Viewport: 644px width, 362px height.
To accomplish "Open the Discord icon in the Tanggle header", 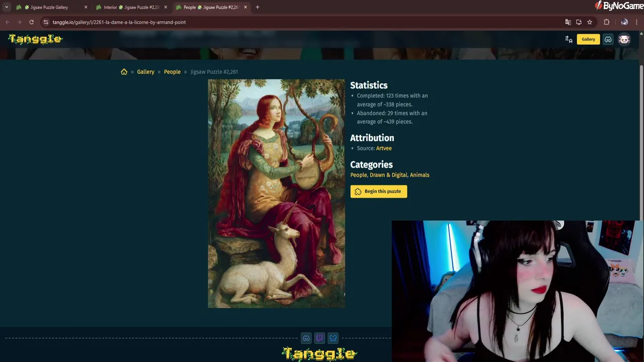I will tap(608, 39).
